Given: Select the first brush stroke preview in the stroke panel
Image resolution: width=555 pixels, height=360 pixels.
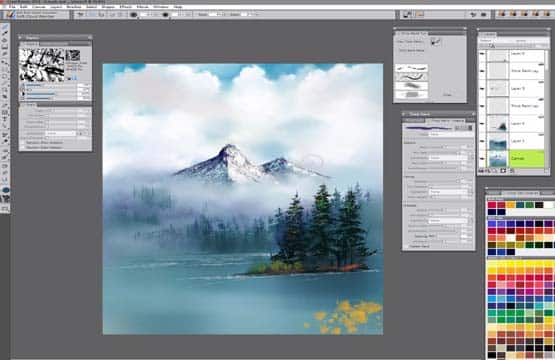Looking at the screenshot, I should [411, 68].
